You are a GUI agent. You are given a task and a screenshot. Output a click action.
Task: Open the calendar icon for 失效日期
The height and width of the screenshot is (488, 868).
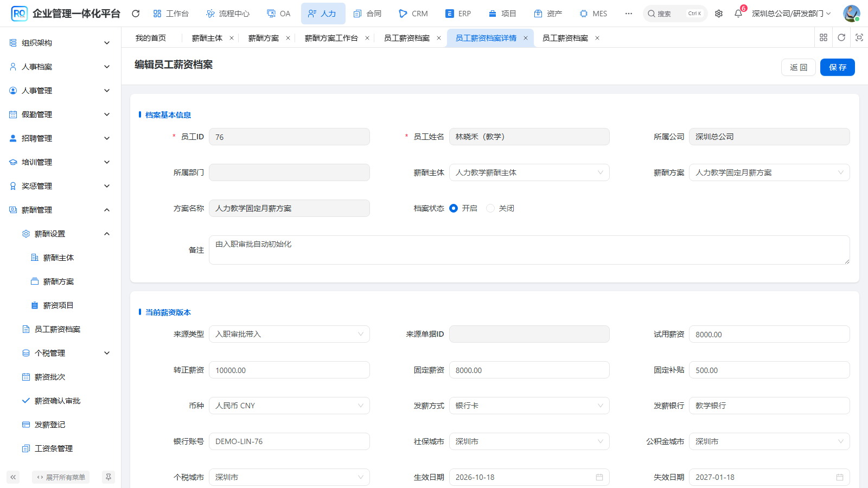coord(840,477)
